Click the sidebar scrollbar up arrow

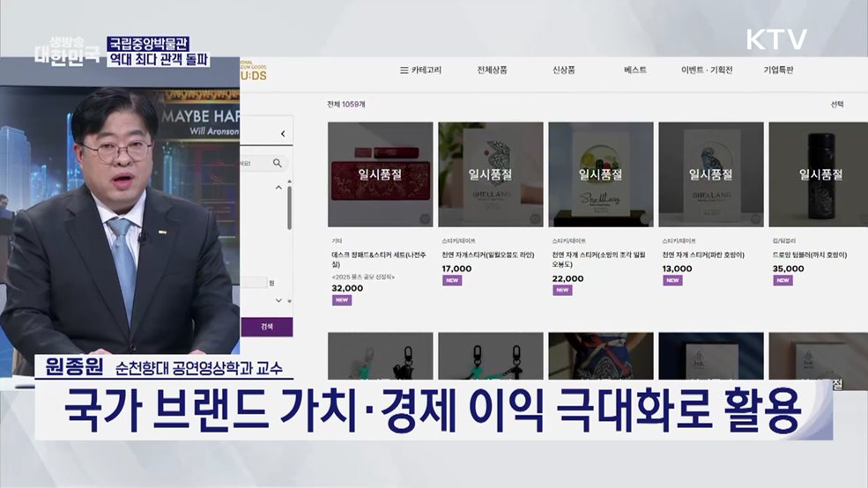point(289,181)
